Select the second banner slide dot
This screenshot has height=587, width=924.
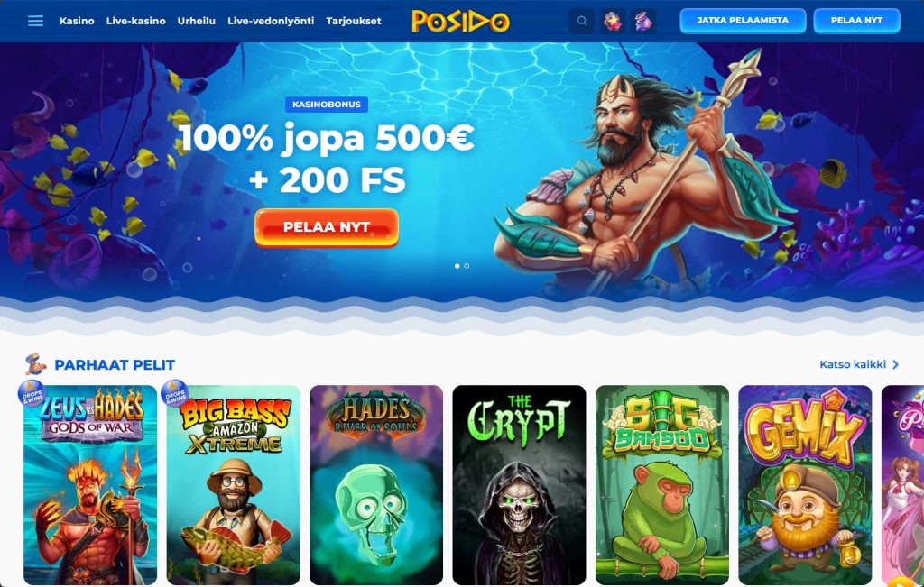coord(467,266)
